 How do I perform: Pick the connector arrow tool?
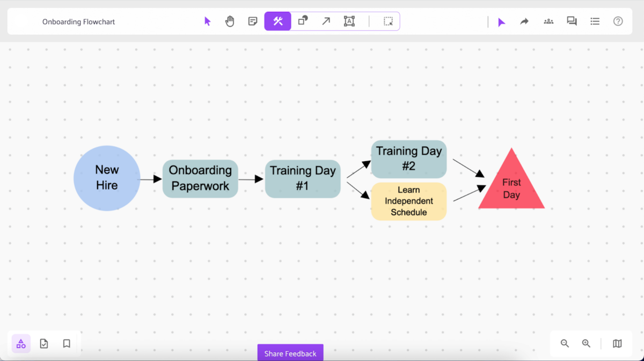click(326, 21)
